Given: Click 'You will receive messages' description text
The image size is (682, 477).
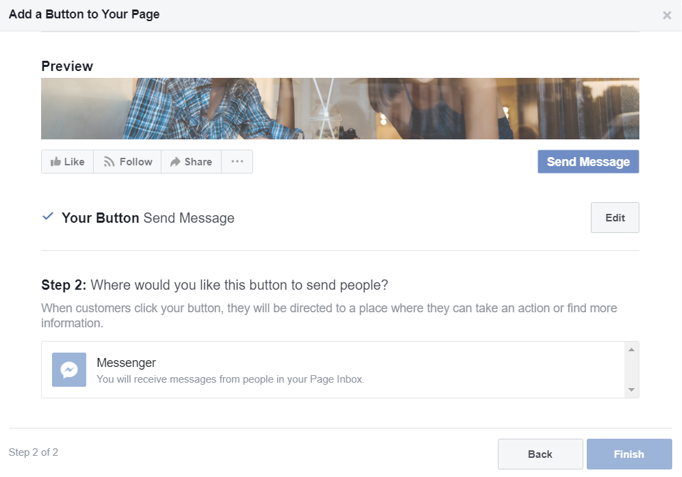Looking at the screenshot, I should pos(231,379).
